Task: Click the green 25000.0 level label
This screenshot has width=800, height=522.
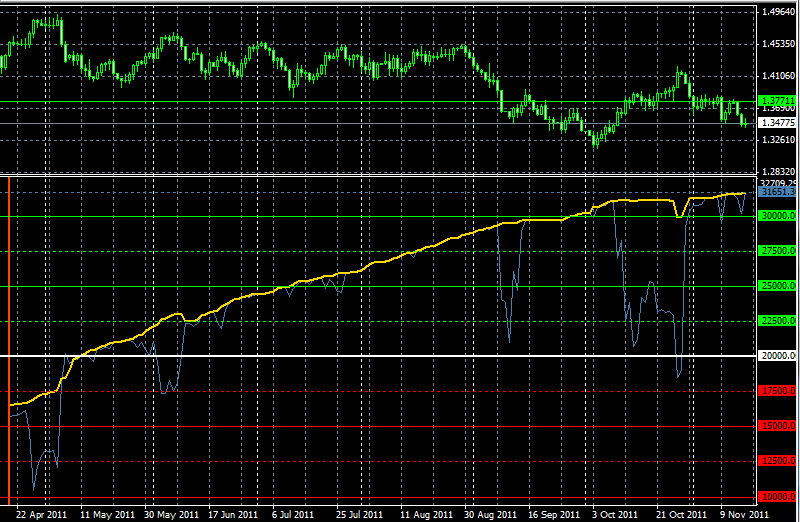Action: 778,286
